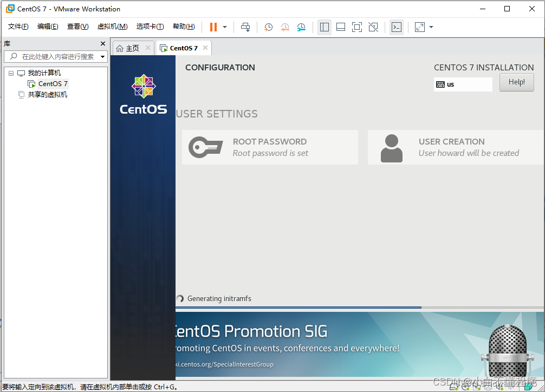Viewport: 545px width, 392px height.
Task: Open the ROOT PASSWORD setting
Action: pos(270,147)
